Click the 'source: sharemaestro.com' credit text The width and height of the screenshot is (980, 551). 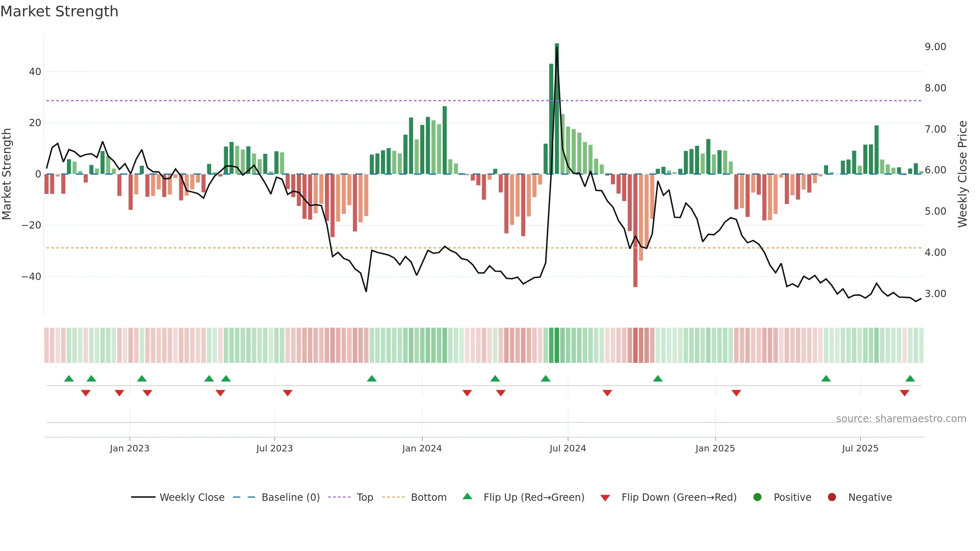901,418
